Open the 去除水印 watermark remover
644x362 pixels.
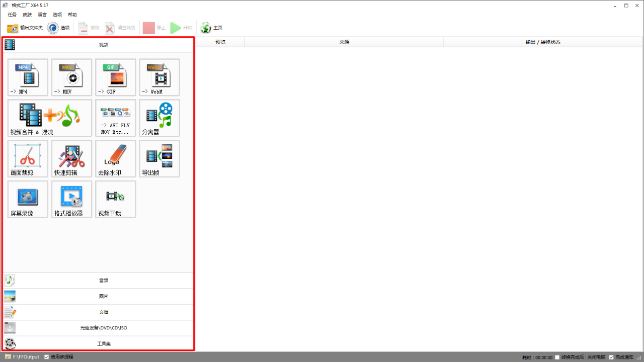tap(116, 159)
